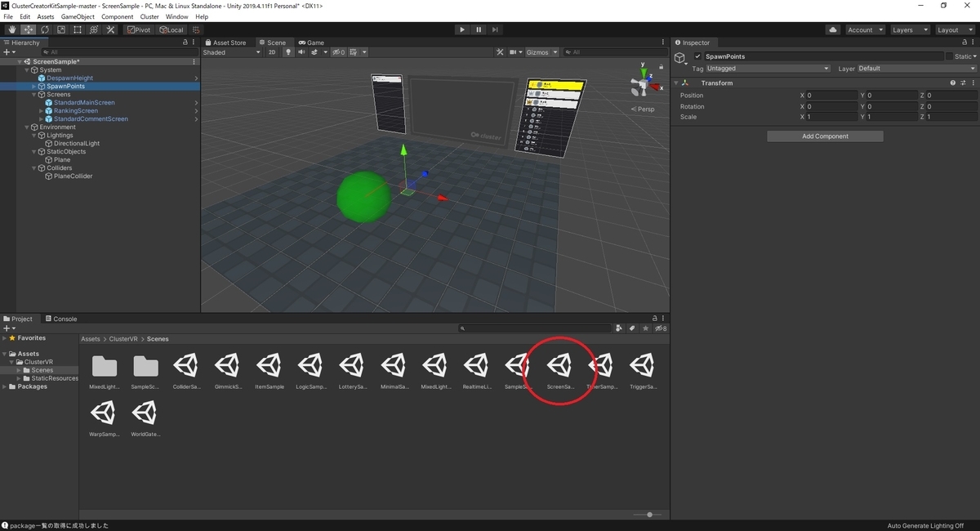Toggle Local/Global handle rotation
980x531 pixels.
[171, 29]
